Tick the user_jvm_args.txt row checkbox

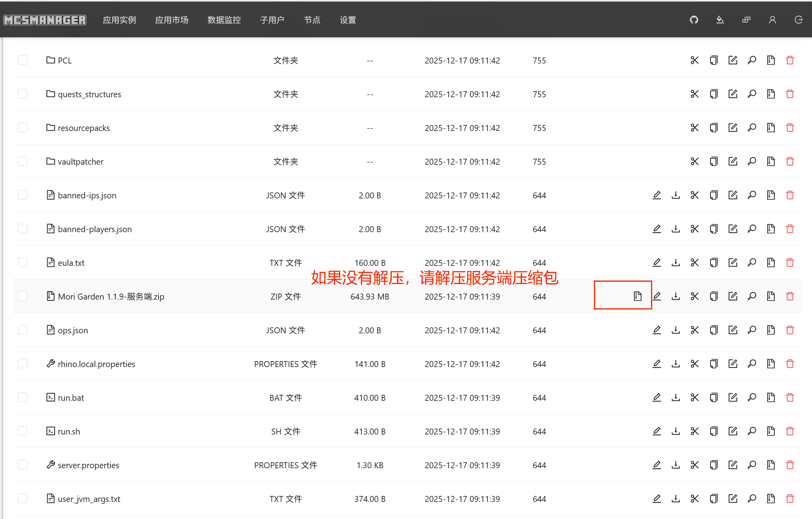(x=23, y=498)
